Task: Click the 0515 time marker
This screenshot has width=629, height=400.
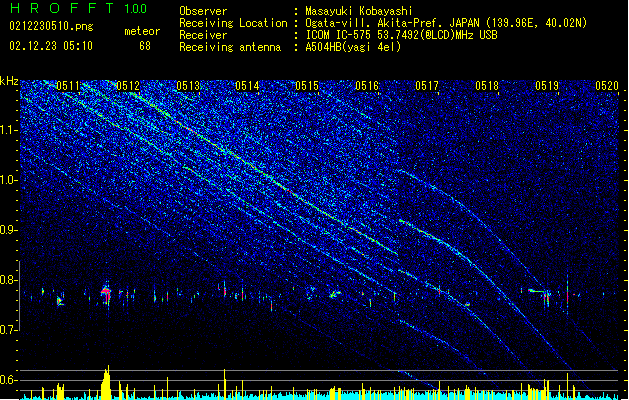Action: coord(307,86)
